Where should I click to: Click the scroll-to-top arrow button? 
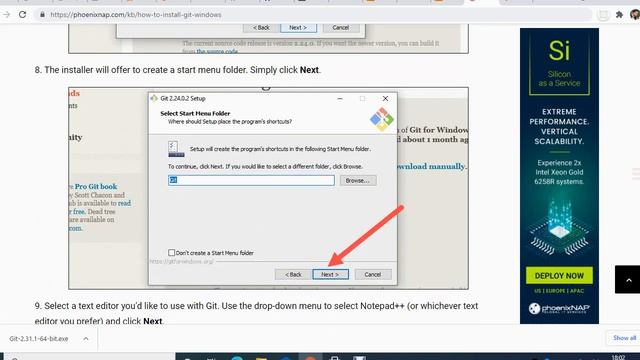coord(628,280)
